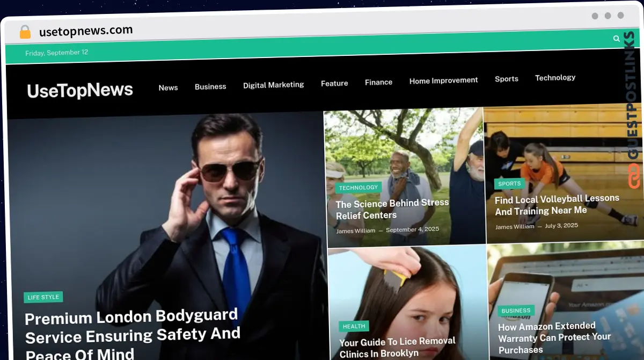Click the GuestPostLinks chain logo icon
This screenshot has width=644, height=360.
[634, 177]
